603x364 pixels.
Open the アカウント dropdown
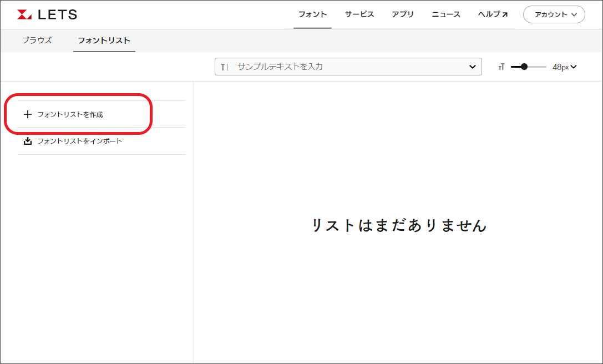pos(554,15)
